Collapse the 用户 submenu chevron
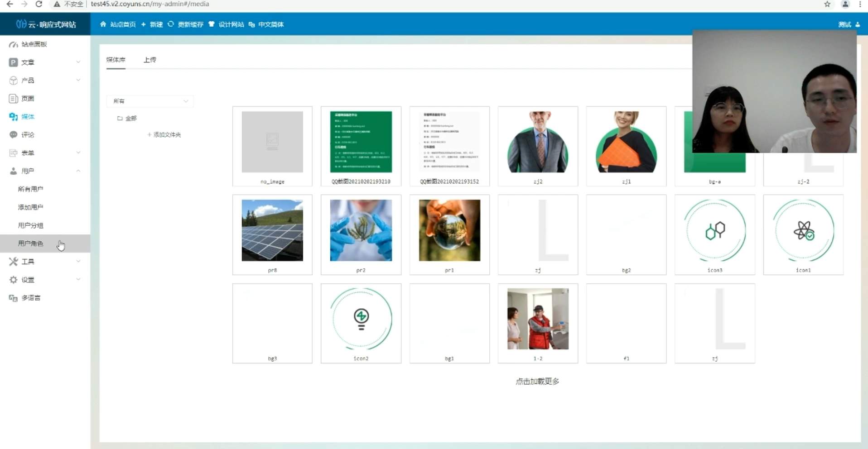This screenshot has height=449, width=868. point(78,171)
